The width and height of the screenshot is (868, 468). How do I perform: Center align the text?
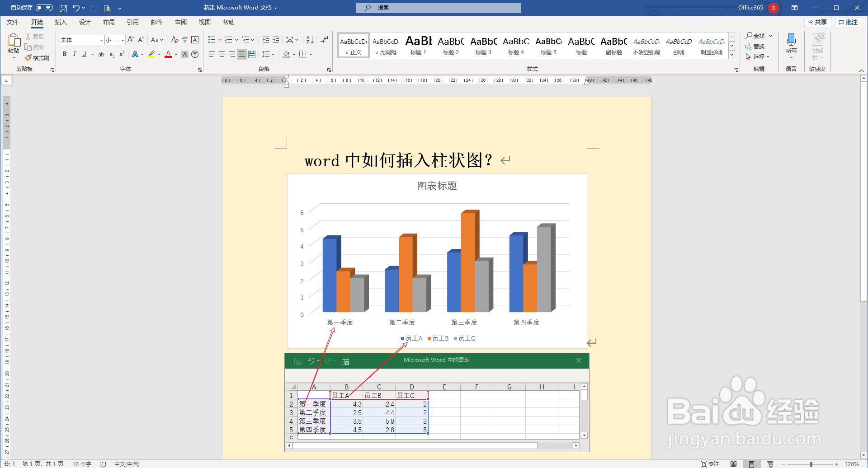coord(222,54)
